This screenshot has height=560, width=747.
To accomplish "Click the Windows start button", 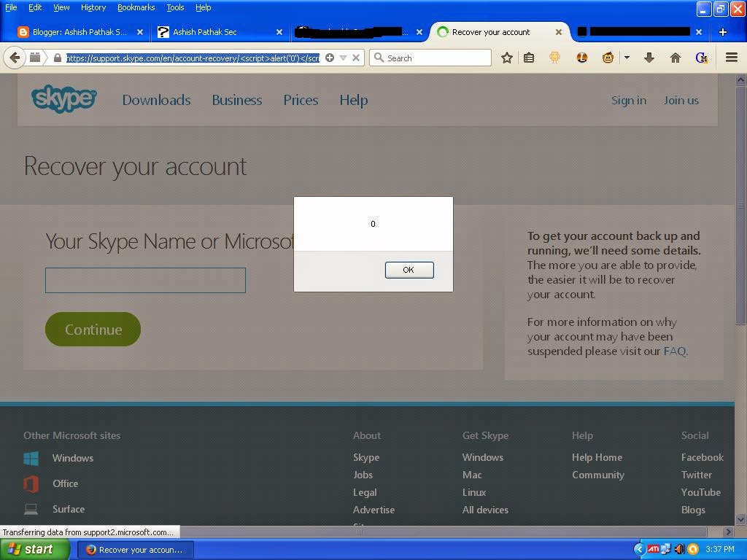I will [x=35, y=550].
